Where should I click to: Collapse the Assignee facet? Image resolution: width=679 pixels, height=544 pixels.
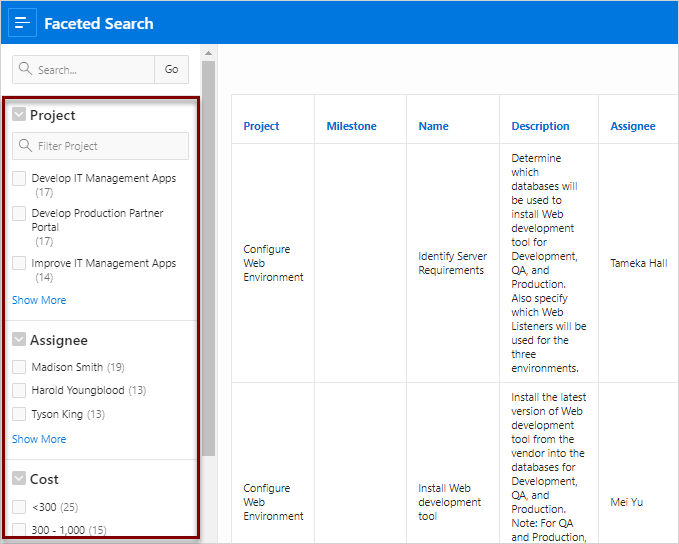tap(19, 340)
